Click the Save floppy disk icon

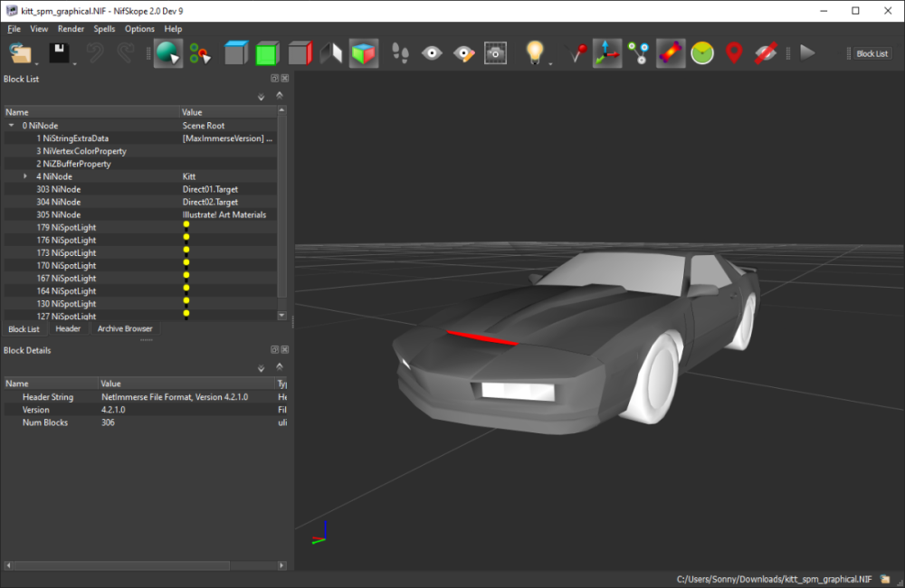pyautogui.click(x=59, y=53)
